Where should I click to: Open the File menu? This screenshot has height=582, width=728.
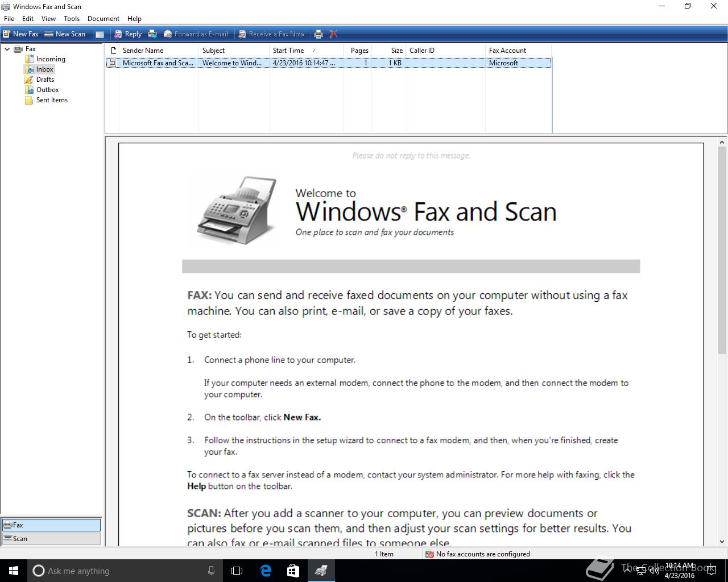coord(9,19)
